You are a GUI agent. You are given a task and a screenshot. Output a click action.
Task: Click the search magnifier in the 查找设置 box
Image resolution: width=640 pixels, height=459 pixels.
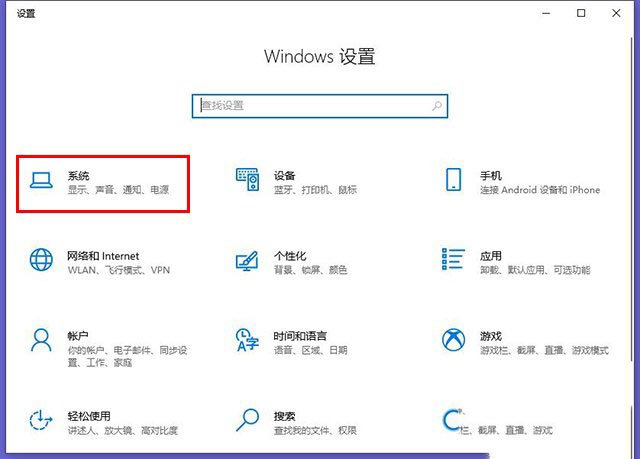click(437, 106)
